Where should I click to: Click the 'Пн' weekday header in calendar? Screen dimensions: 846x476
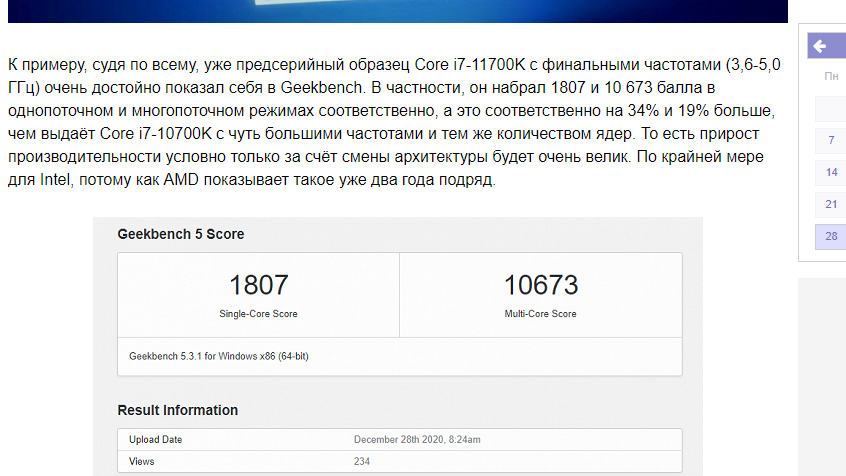coord(831,77)
